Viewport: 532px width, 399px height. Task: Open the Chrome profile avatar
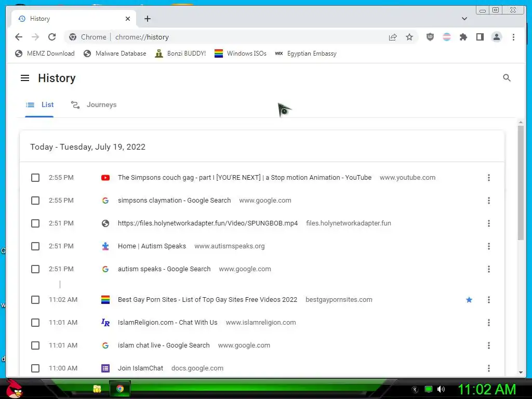tap(496, 37)
